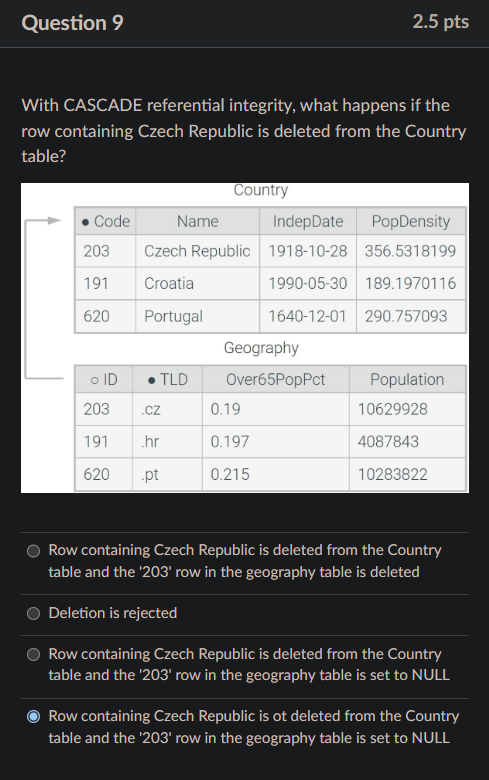Click the Czech Republic cell in Country table
Image resolution: width=489 pixels, height=780 pixels.
tap(197, 251)
